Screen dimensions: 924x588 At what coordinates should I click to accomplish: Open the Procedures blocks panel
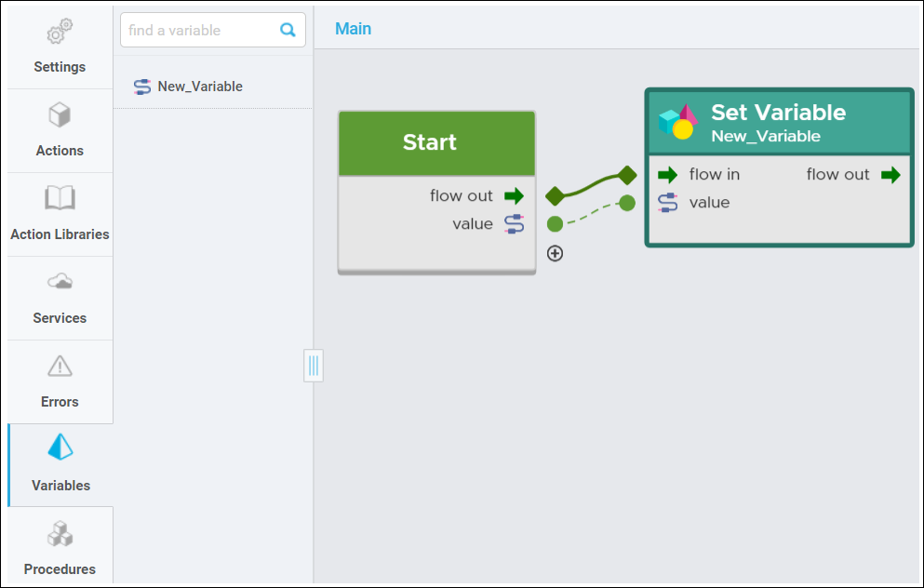click(x=60, y=547)
